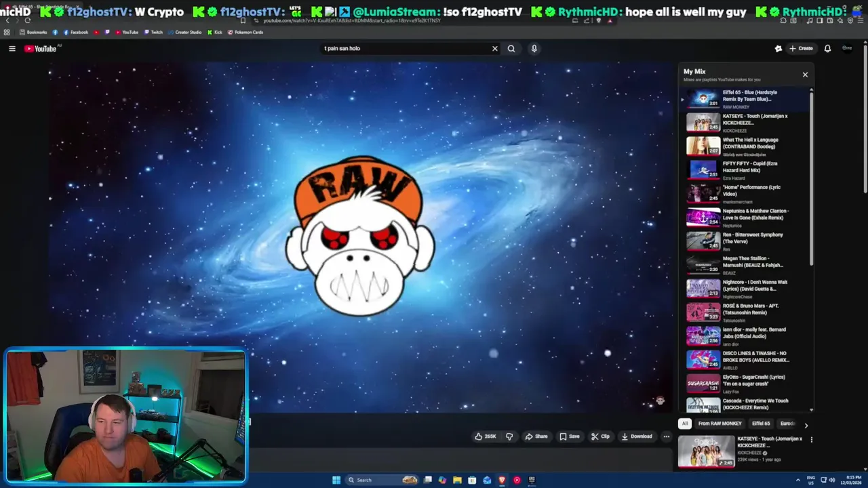Open the Twitch bookmark
The height and width of the screenshot is (488, 868).
pyautogui.click(x=153, y=32)
